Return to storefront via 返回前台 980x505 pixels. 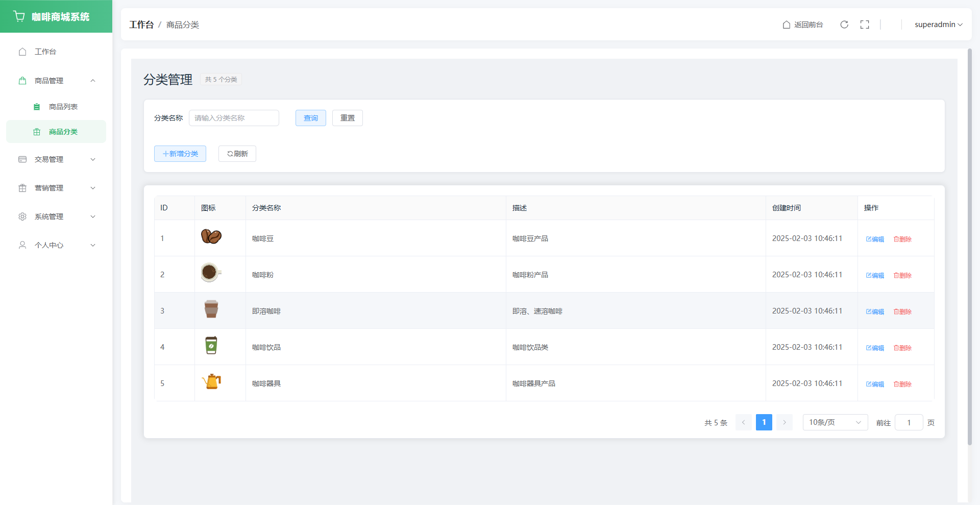(x=803, y=25)
